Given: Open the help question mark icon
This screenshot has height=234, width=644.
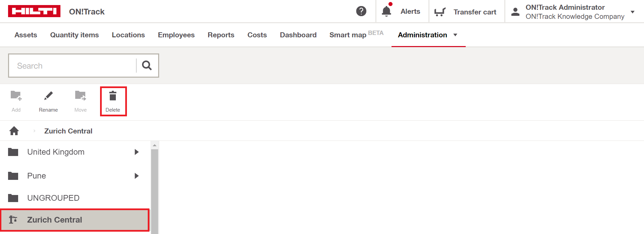Looking at the screenshot, I should [361, 11].
